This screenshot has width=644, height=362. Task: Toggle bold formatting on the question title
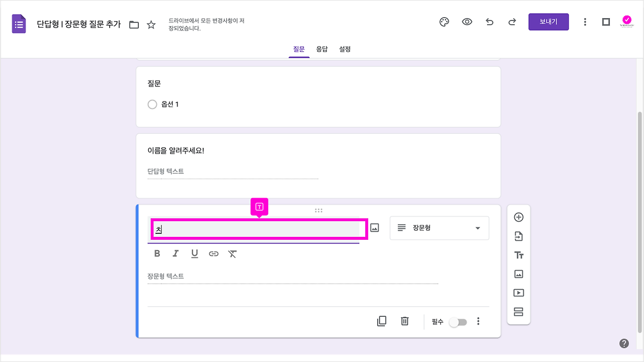click(156, 253)
